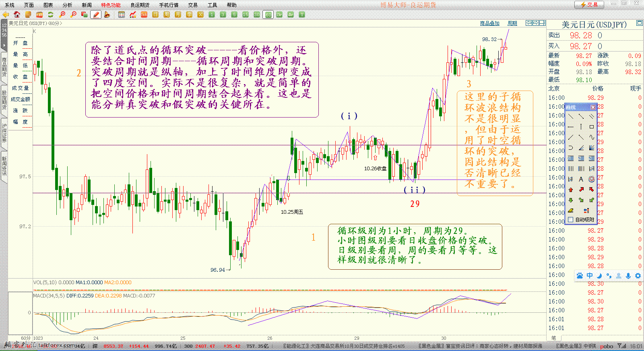The width and height of the screenshot is (644, 351).
Task: Zoom in with the plus magnifier icon
Action: (62, 14)
